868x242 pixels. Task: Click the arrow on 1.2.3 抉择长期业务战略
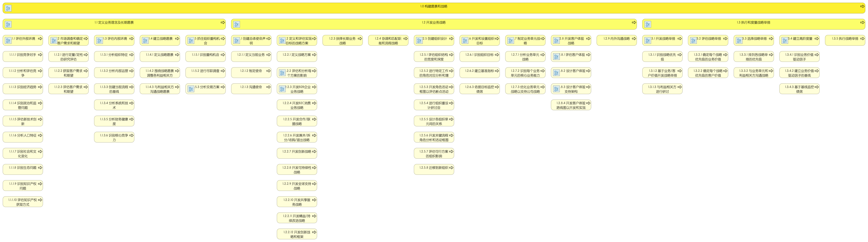360,39
